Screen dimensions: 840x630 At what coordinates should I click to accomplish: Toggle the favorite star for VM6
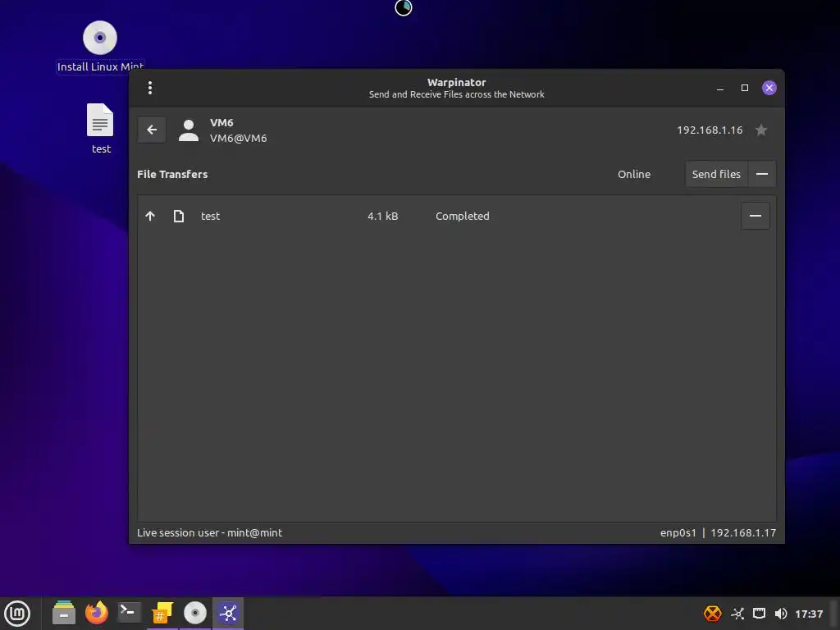point(760,130)
